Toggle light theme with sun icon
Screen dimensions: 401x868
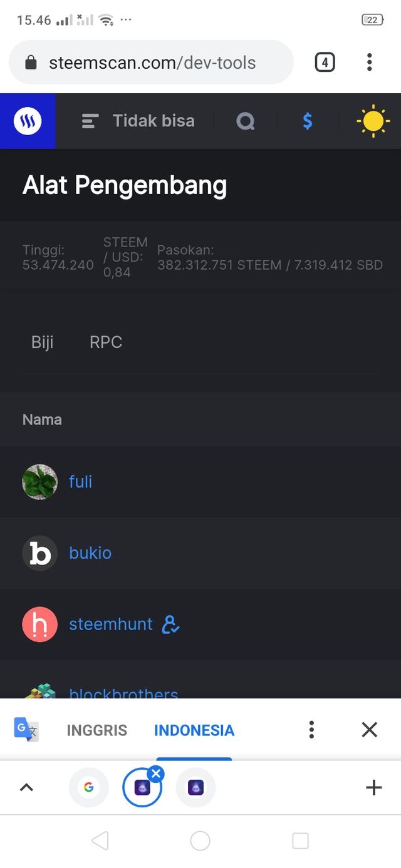[373, 121]
